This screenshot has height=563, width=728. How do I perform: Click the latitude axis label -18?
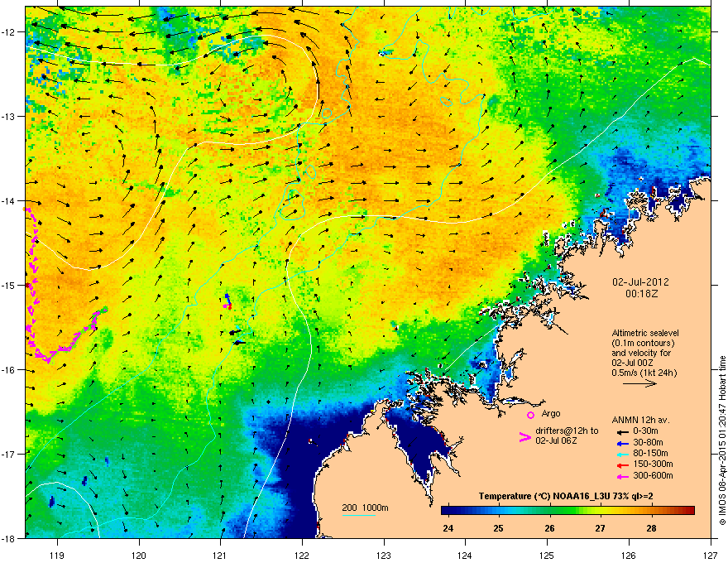(x=9, y=538)
